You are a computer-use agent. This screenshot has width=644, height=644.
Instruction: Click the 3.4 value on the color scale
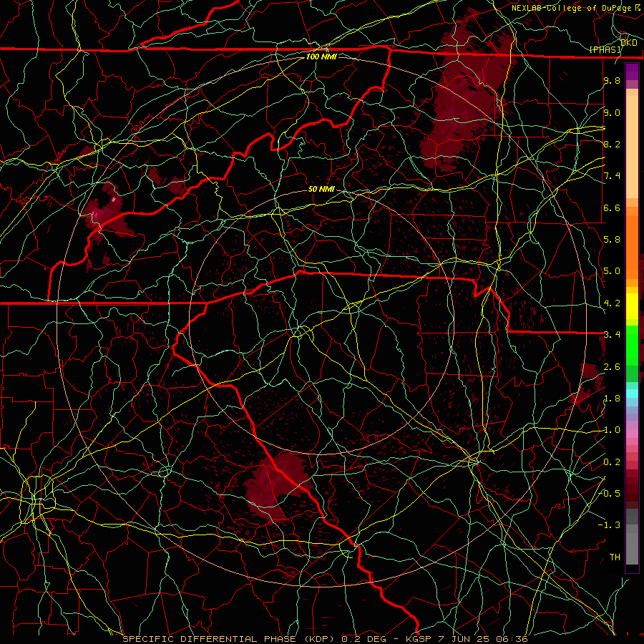click(x=612, y=335)
